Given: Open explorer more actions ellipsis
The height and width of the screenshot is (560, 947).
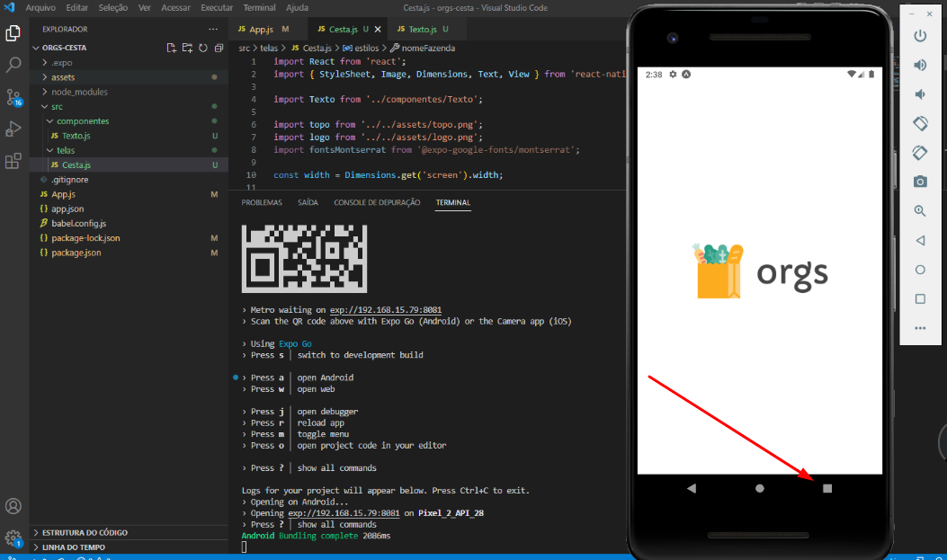Looking at the screenshot, I should [x=213, y=29].
